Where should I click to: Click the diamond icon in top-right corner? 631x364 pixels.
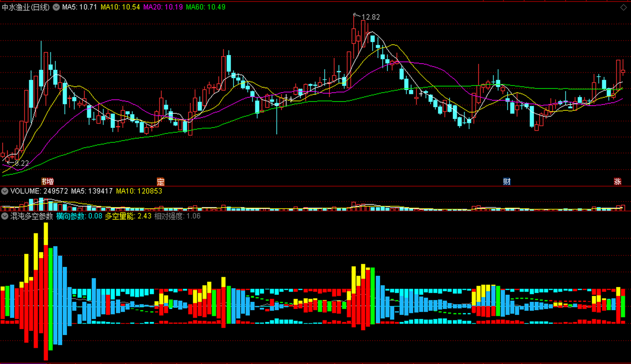tap(623, 7)
